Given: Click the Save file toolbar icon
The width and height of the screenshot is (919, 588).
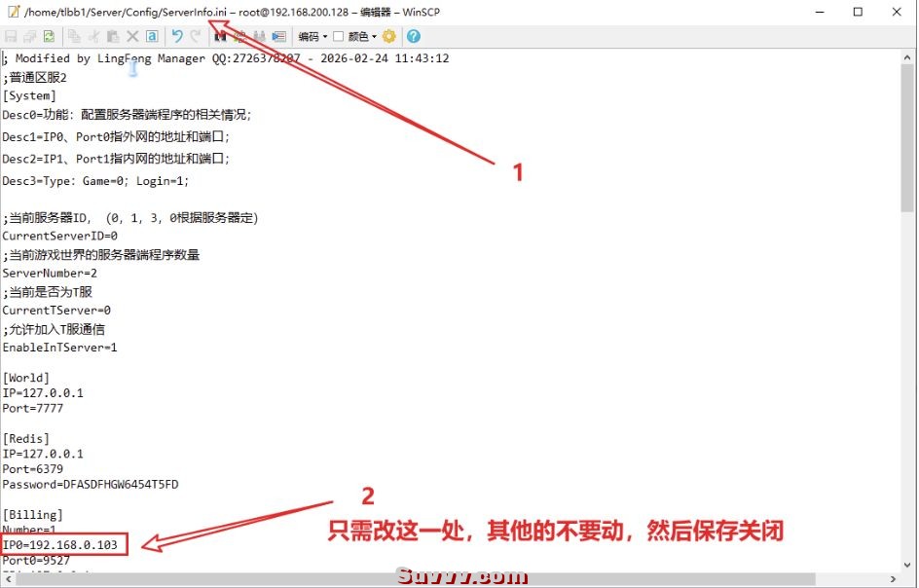Looking at the screenshot, I should 11,36.
